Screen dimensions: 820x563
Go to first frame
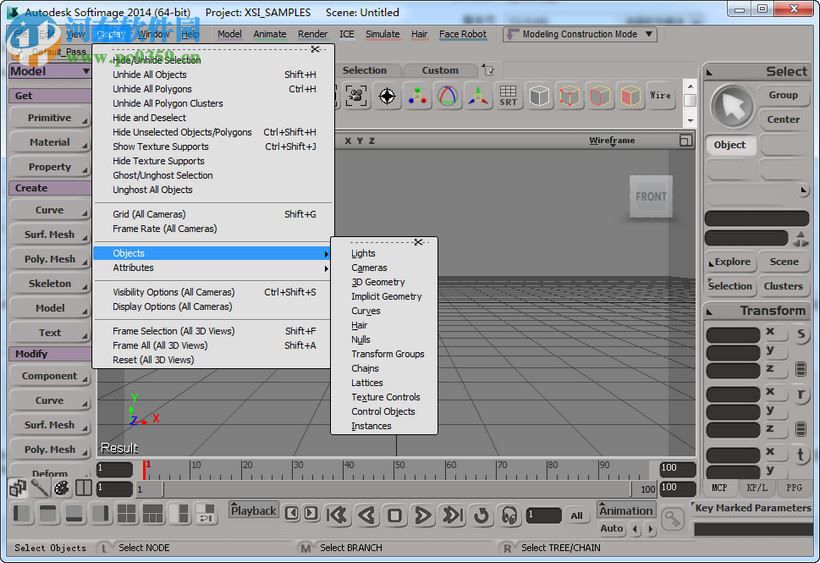coord(337,515)
